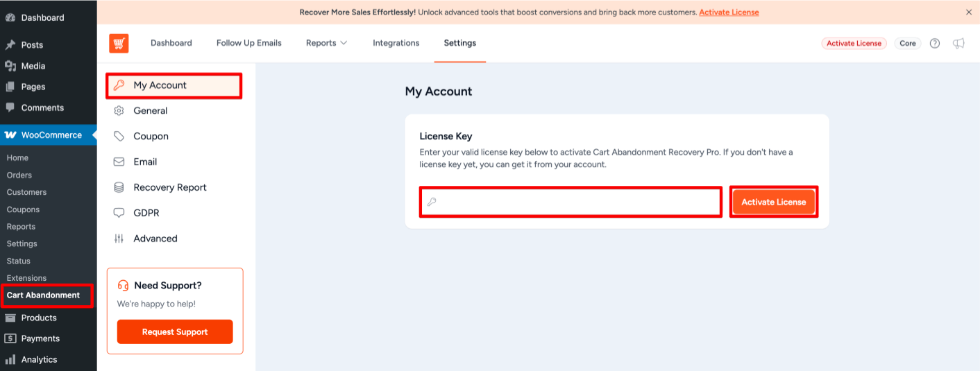Click the Cart Abandonment logo icon
Image resolution: width=980 pixels, height=371 pixels.
(119, 43)
